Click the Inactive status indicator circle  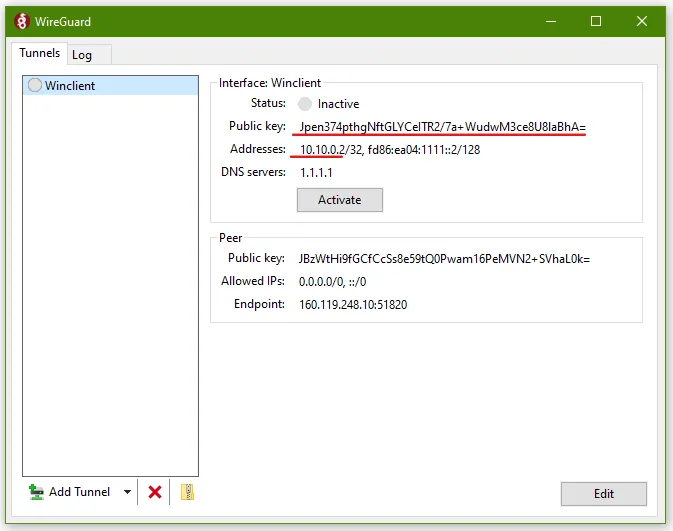305,104
